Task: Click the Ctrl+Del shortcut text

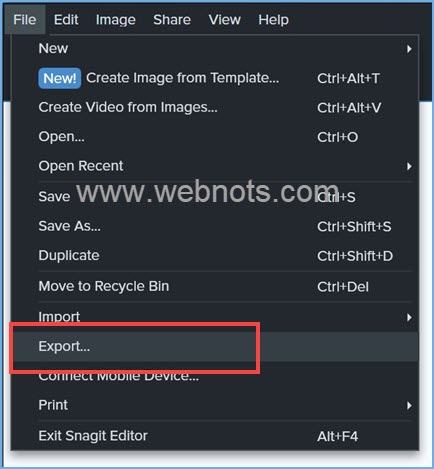Action: (x=343, y=287)
